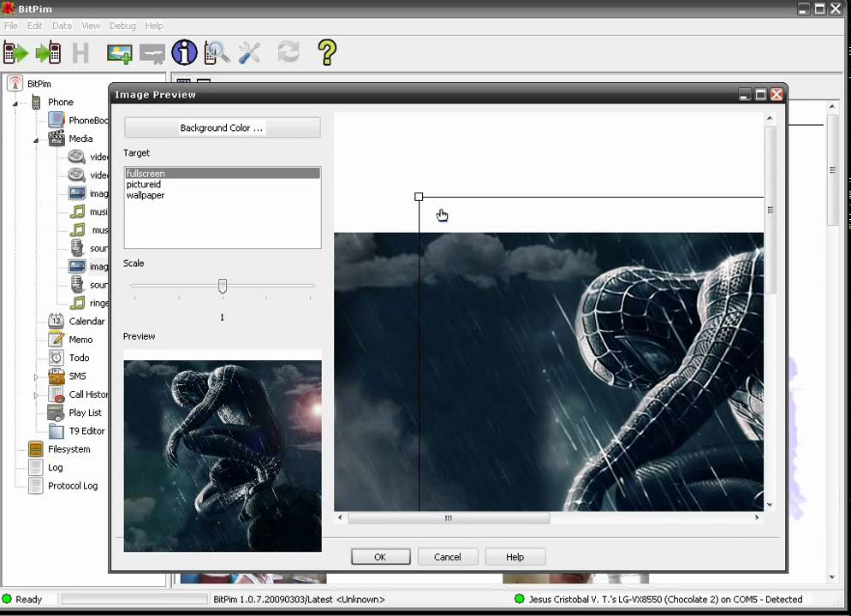The height and width of the screenshot is (616, 851).
Task: Click the crop selection corner handle
Action: (x=419, y=197)
